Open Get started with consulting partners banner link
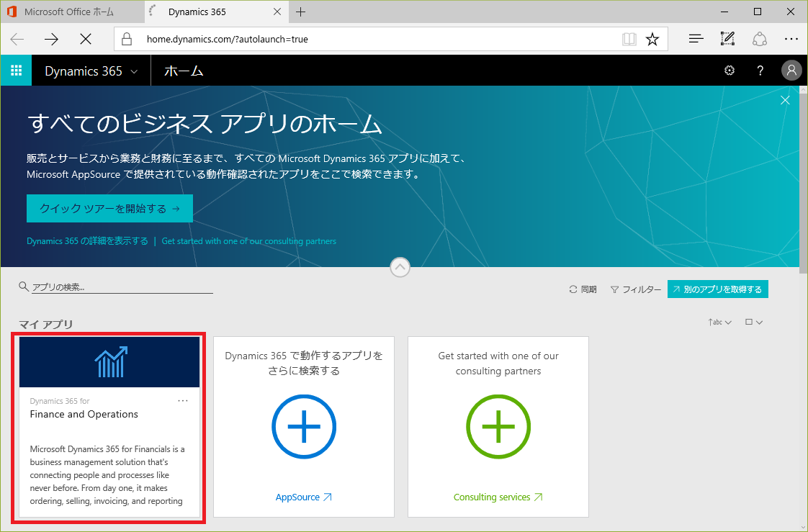The height and width of the screenshot is (532, 808). click(x=249, y=241)
